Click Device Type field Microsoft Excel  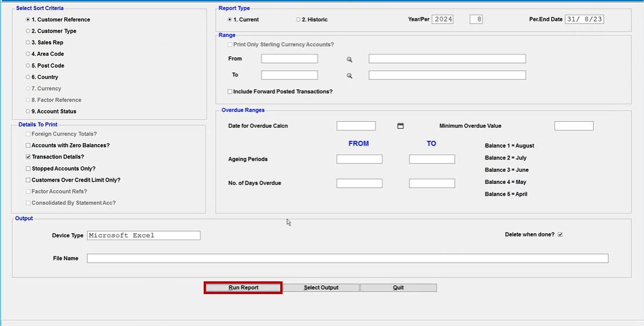click(144, 236)
